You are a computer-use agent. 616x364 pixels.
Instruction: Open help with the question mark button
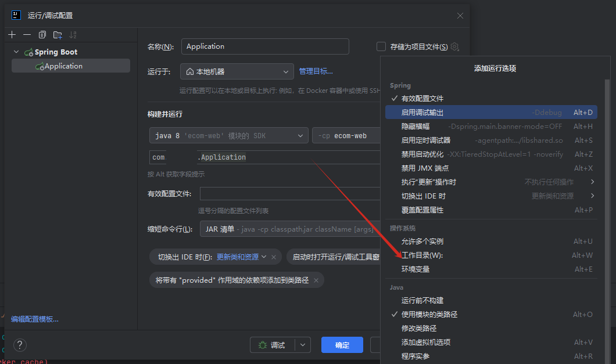point(20,345)
